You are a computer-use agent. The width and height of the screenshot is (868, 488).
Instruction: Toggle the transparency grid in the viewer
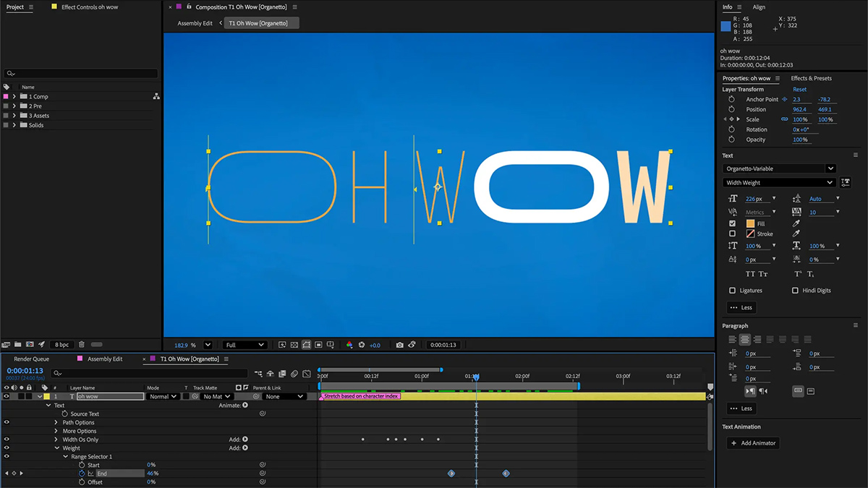coord(293,345)
